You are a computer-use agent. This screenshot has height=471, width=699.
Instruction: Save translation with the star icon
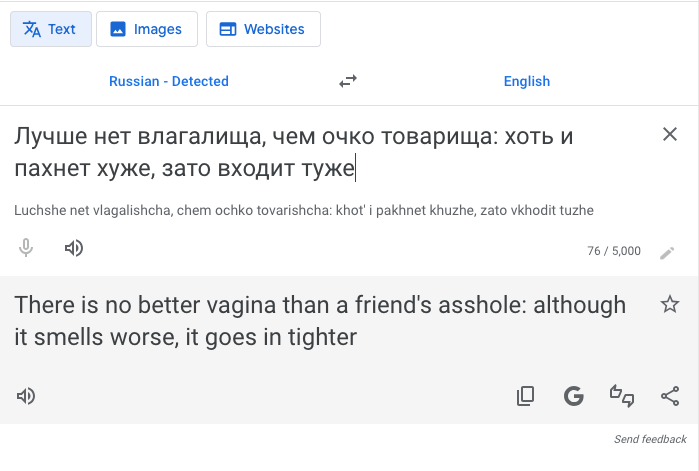(670, 304)
